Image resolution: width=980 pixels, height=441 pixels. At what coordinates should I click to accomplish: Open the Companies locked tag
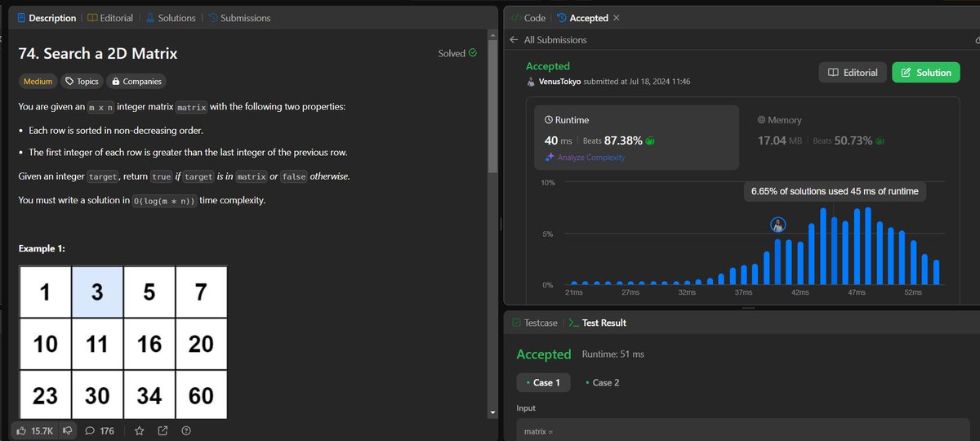pos(136,81)
